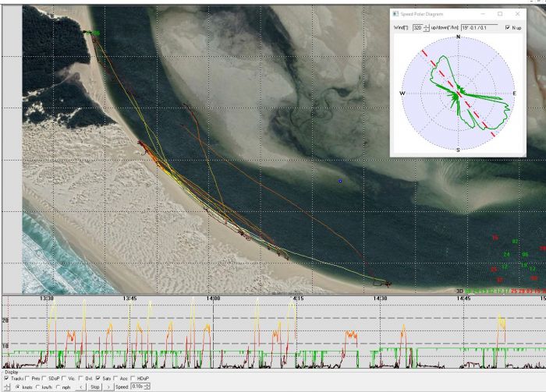
Task: Adjust the Wind angle spinner arrows
Action: pos(427,27)
